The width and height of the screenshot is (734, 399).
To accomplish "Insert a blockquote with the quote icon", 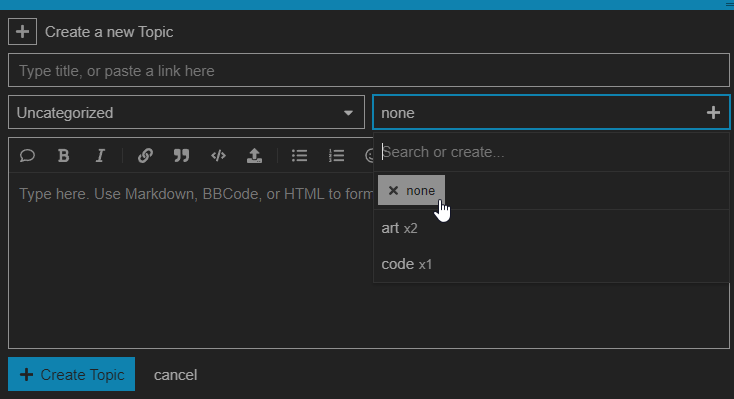I will coord(182,155).
